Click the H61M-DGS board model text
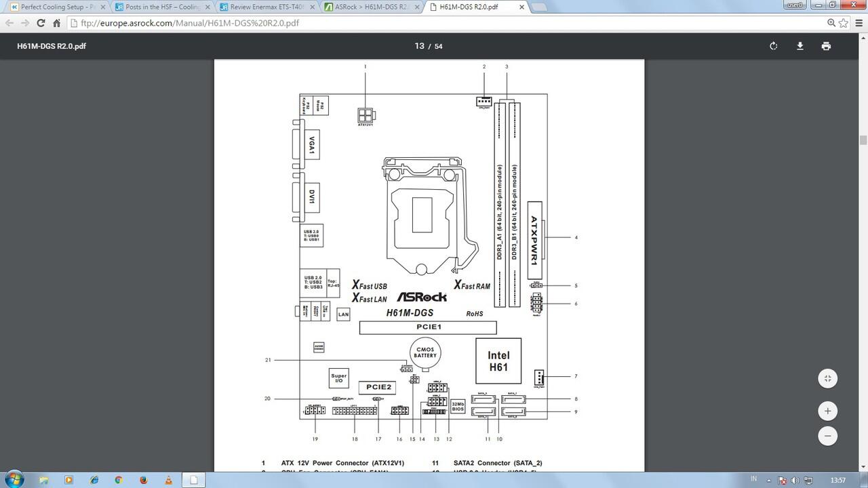The width and height of the screenshot is (868, 488). [x=410, y=313]
